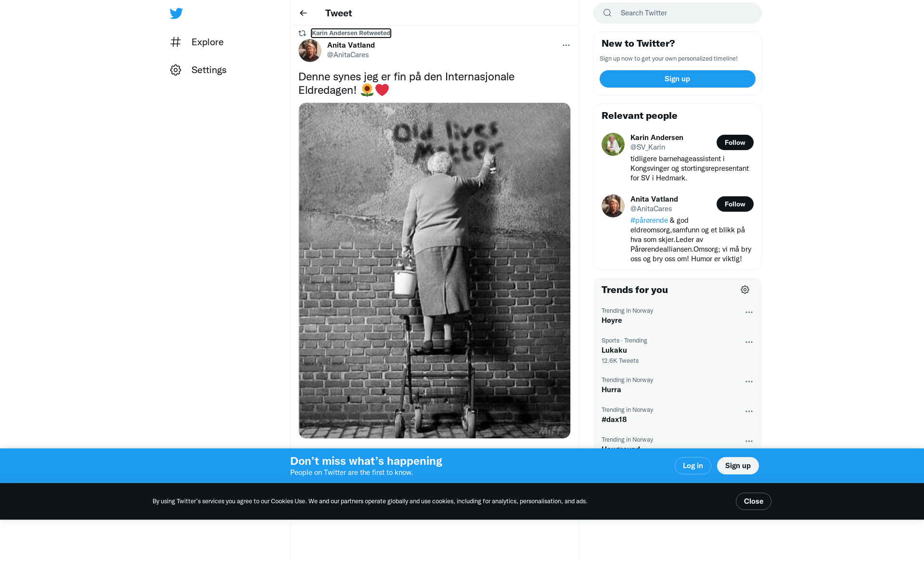Open Explore hashtag icon
Image resolution: width=924 pixels, height=561 pixels.
[x=176, y=42]
